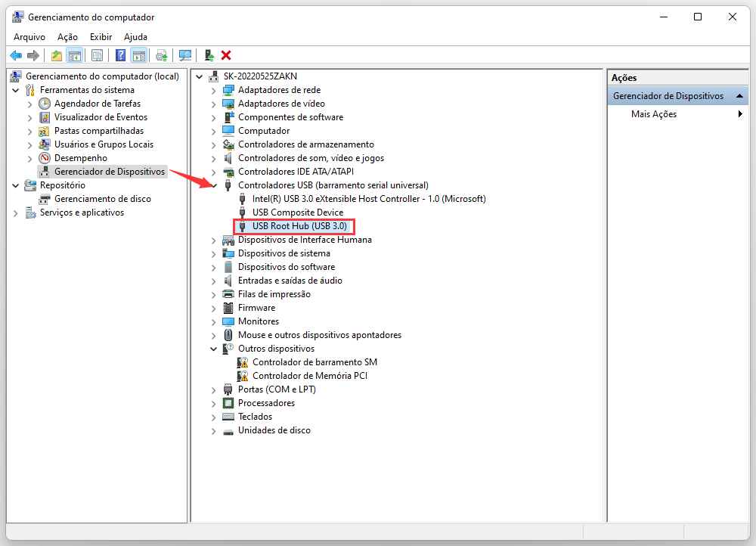Select Controlador de Memória PCI device
Screen dimensions: 756x546
pyautogui.click(x=309, y=376)
